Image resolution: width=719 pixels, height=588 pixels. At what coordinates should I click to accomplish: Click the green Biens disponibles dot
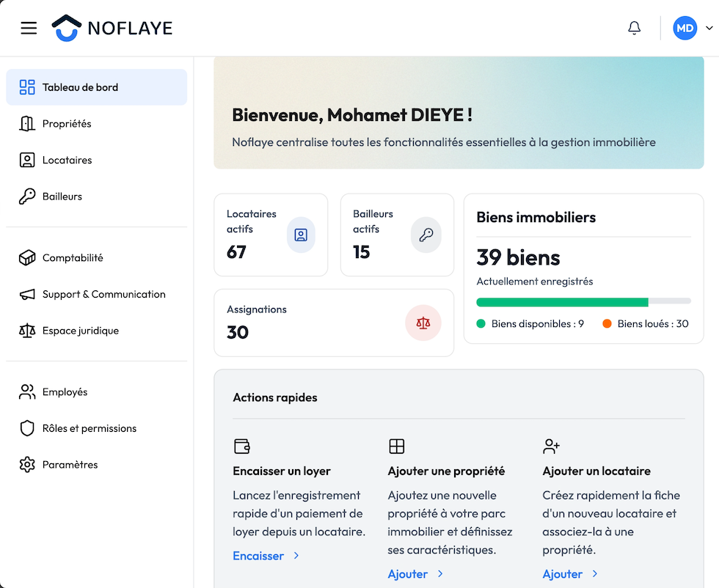click(481, 323)
